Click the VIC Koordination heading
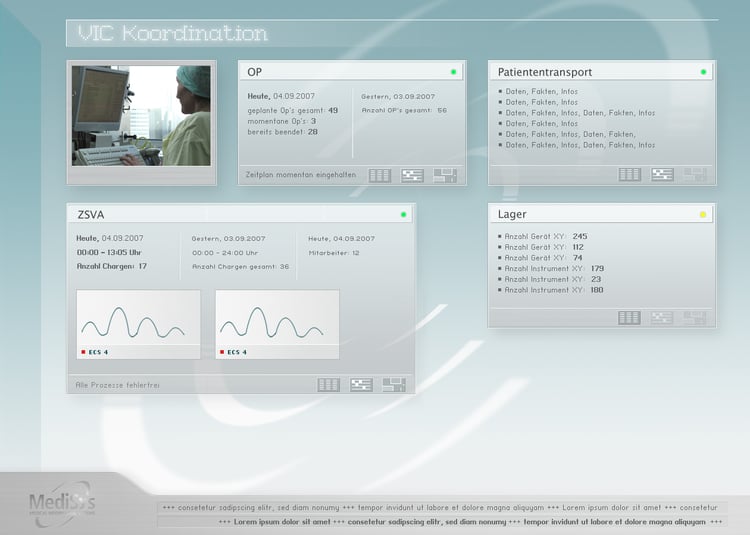The image size is (750, 535). pyautogui.click(x=173, y=33)
